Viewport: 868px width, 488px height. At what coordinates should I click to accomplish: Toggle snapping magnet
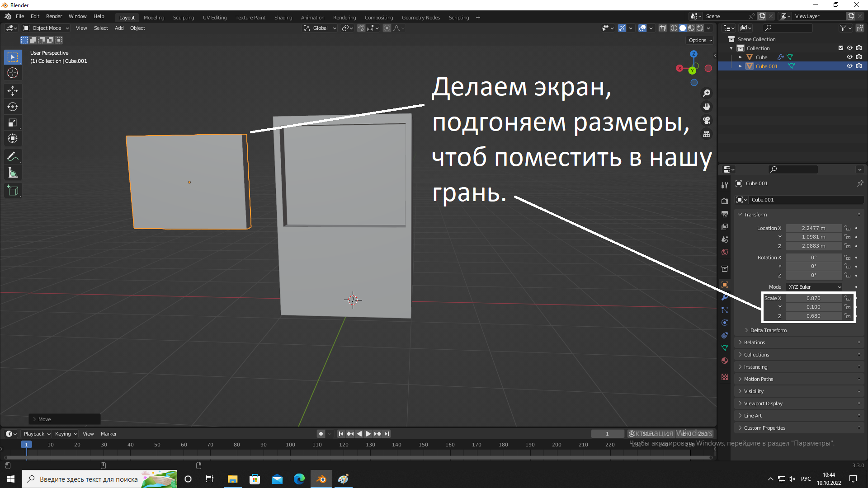click(361, 28)
